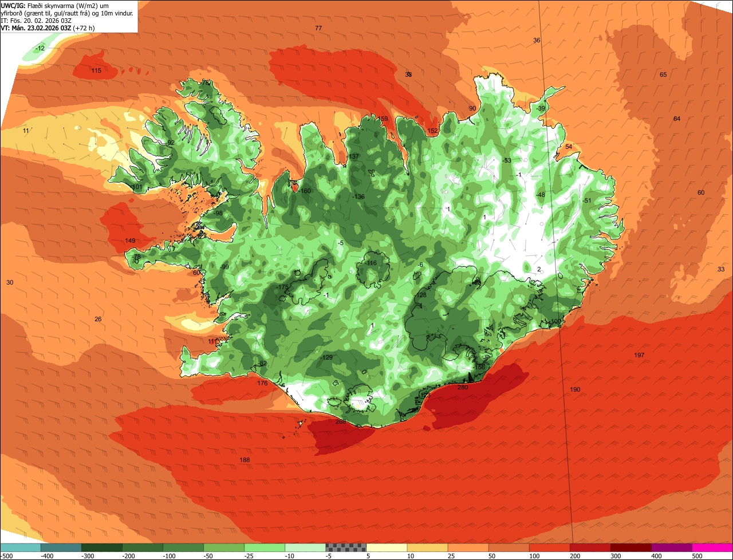The height and width of the screenshot is (560, 733).
Task: Click the '-500' legend label
Action: 7,556
